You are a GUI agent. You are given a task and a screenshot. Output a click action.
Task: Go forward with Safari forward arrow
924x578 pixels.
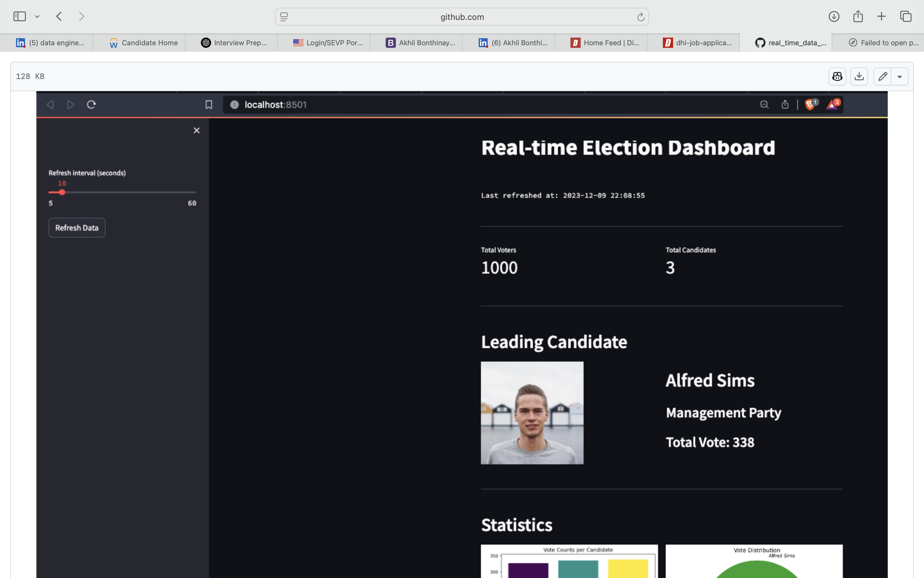click(x=81, y=16)
